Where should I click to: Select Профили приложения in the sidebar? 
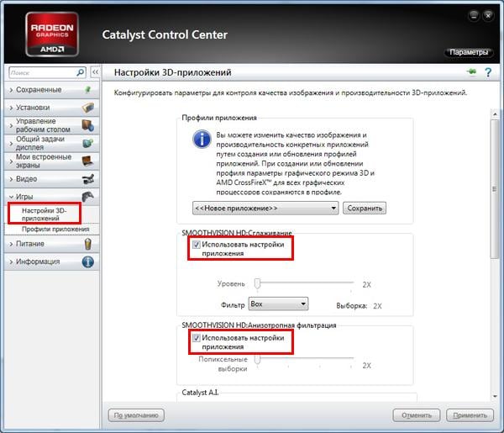click(x=55, y=229)
